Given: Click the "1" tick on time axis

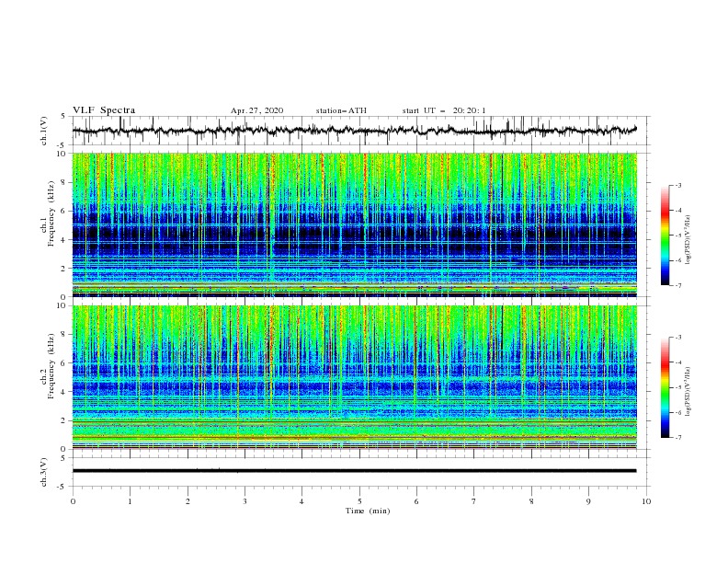Looking at the screenshot, I should [131, 501].
